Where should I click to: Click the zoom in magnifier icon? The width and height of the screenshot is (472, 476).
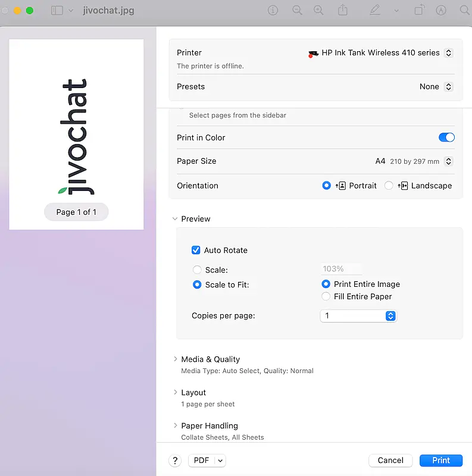318,11
